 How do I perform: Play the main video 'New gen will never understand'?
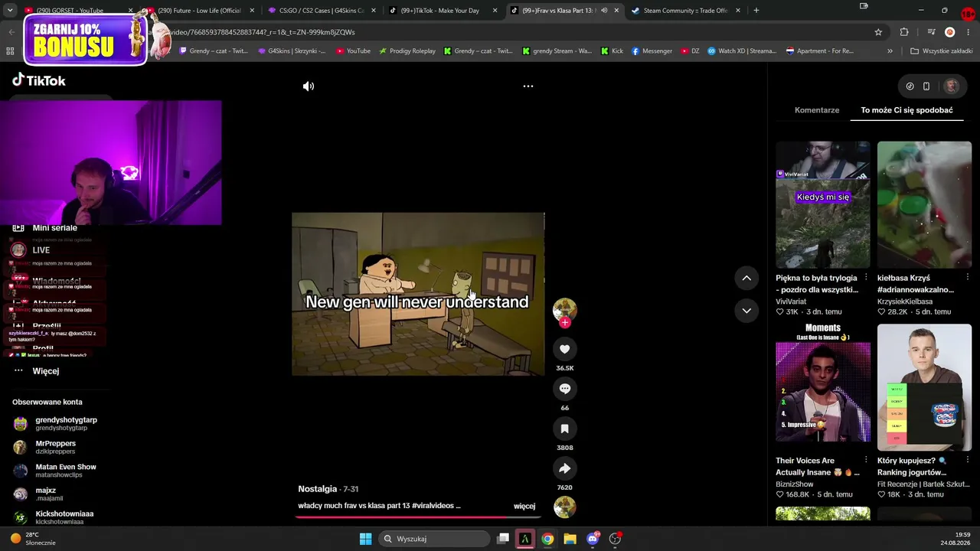[418, 294]
